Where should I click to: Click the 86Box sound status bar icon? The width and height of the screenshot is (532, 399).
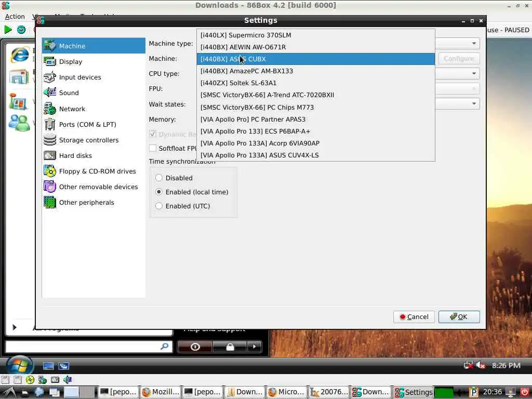coord(67,380)
